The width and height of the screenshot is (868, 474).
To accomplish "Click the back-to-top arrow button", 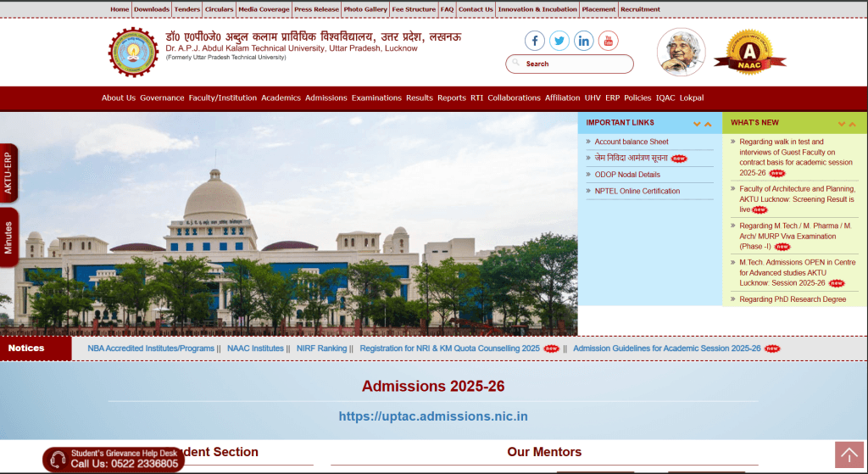I will point(849,454).
